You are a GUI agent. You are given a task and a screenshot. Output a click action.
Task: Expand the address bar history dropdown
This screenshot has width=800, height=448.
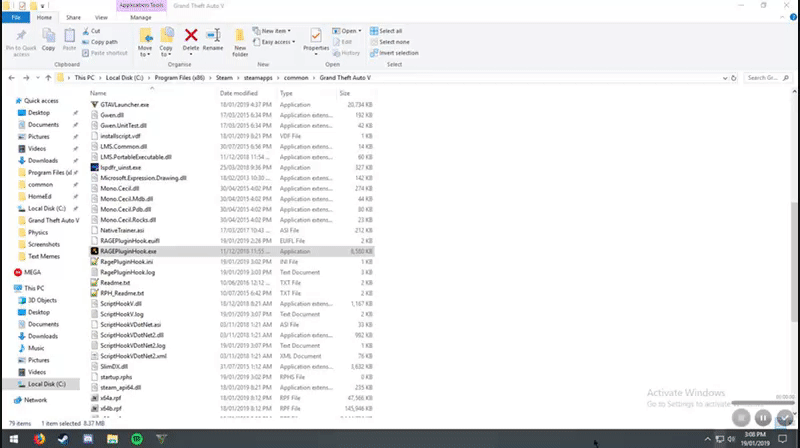[725, 78]
